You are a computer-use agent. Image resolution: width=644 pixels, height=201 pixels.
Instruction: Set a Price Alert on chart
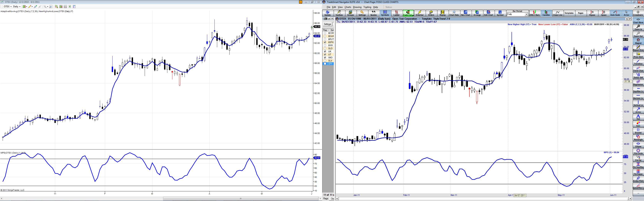pos(638,55)
